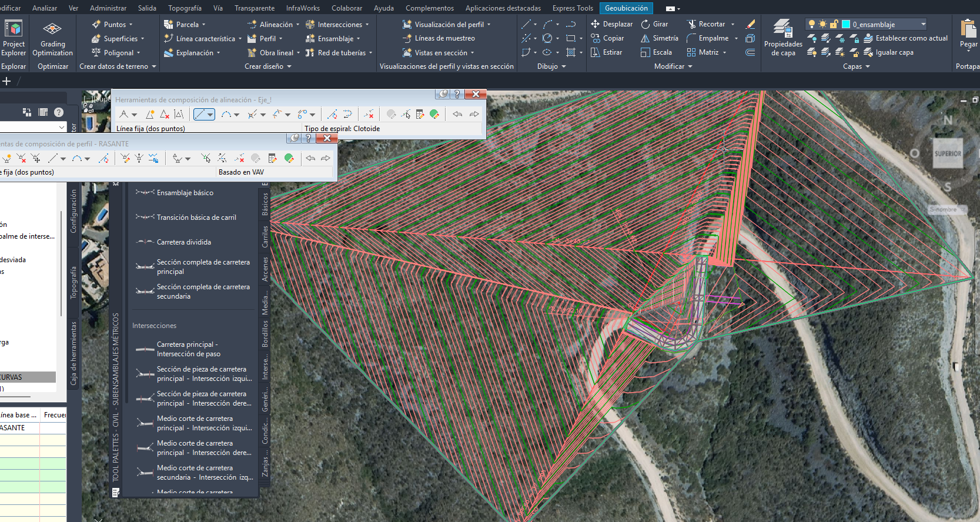The height and width of the screenshot is (522, 980).
Task: Open the Carriles tab on tool palette
Action: [x=265, y=236]
